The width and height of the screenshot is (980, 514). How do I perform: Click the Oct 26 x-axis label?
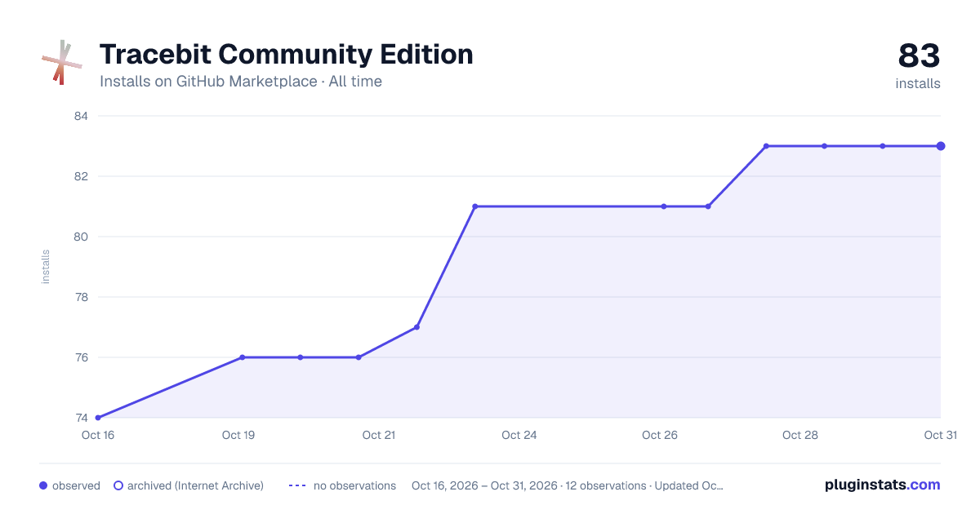coord(660,435)
